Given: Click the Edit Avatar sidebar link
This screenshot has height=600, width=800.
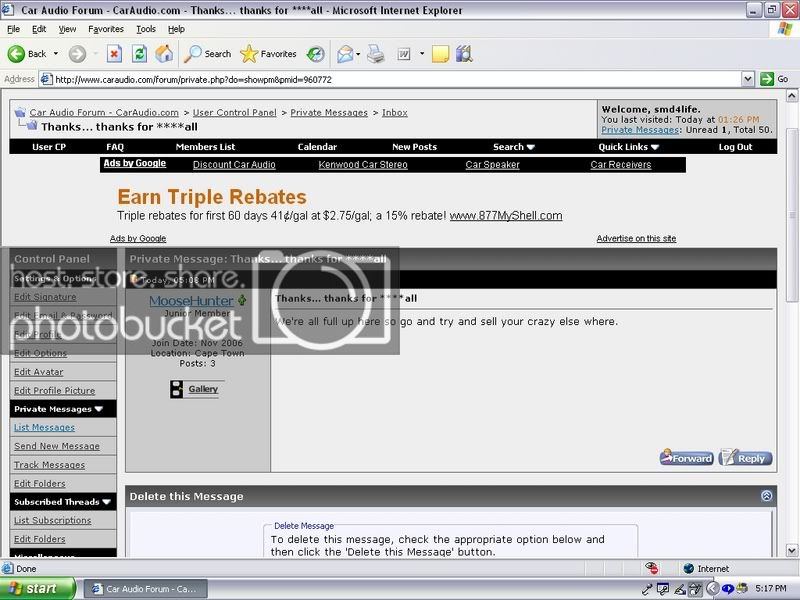Looking at the screenshot, I should click(39, 372).
